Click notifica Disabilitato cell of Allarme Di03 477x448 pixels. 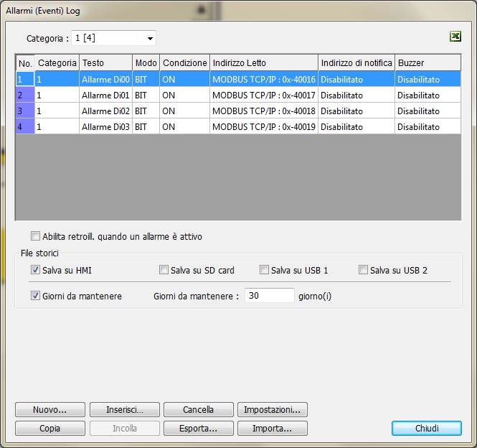356,126
